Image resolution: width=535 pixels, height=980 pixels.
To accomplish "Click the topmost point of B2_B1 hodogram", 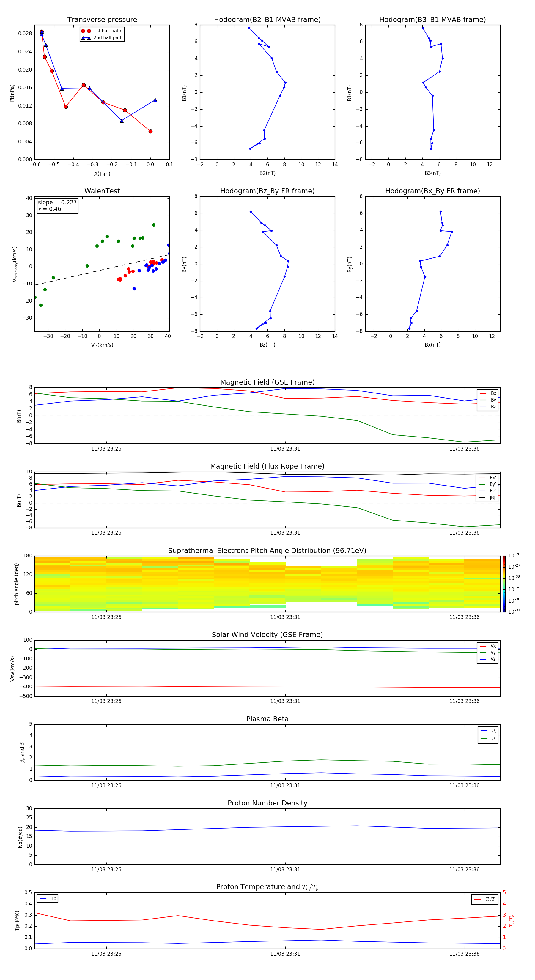I will pyautogui.click(x=249, y=28).
